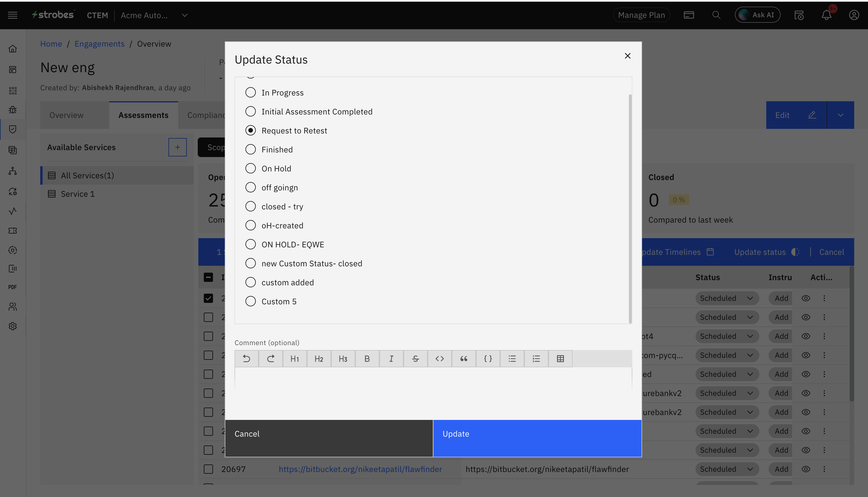Image resolution: width=868 pixels, height=497 pixels.
Task: Open the notifications bell icon
Action: [x=826, y=15]
